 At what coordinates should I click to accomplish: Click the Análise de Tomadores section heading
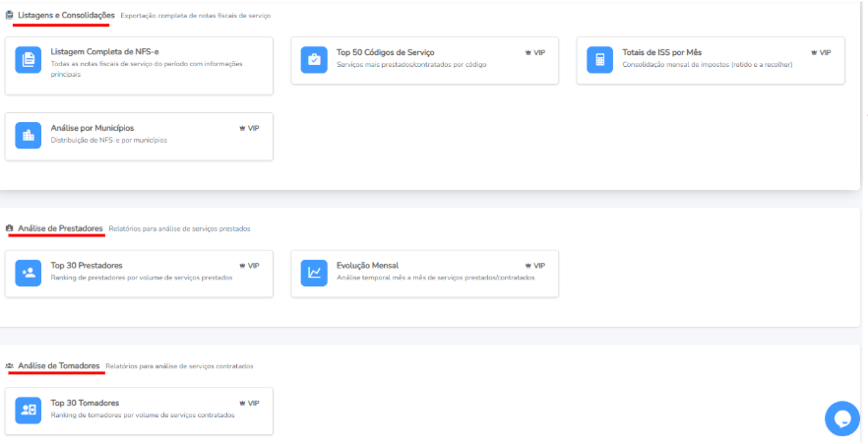pyautogui.click(x=59, y=365)
